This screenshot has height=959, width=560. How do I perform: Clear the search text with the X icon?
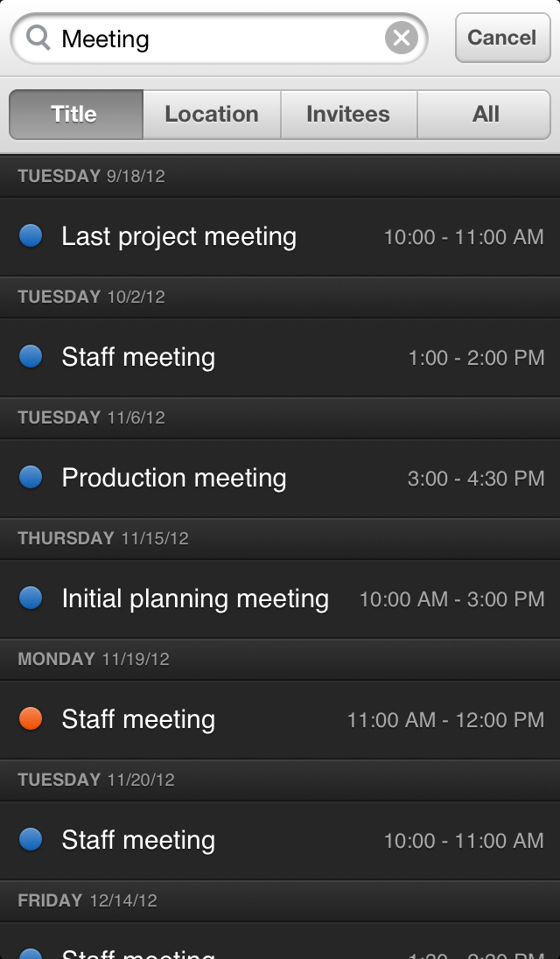point(402,38)
